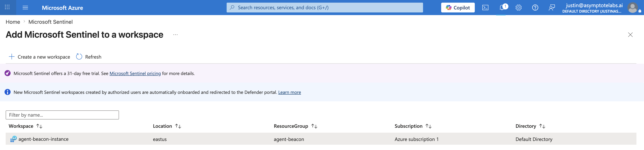Click the agent-beacon-instance workspace icon

pyautogui.click(x=13, y=139)
